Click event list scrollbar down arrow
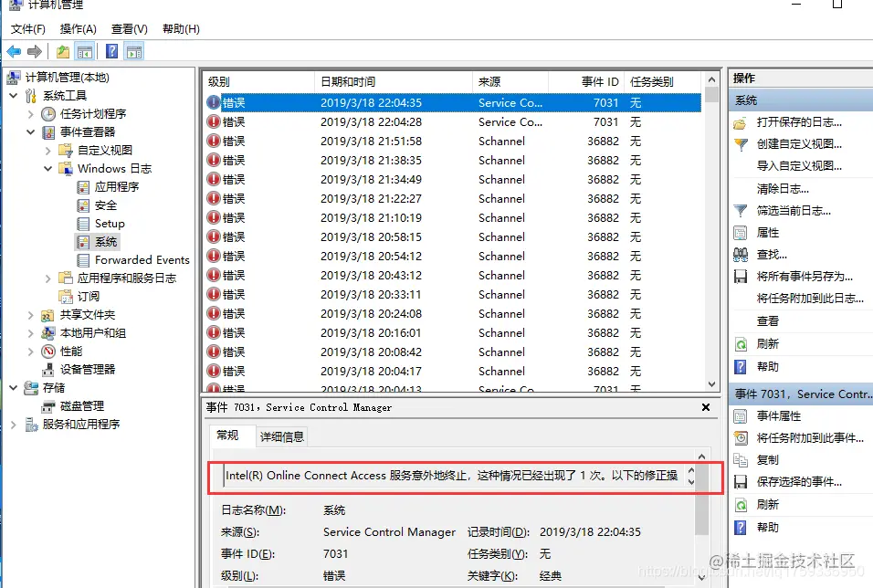The height and width of the screenshot is (588, 873). pos(711,384)
